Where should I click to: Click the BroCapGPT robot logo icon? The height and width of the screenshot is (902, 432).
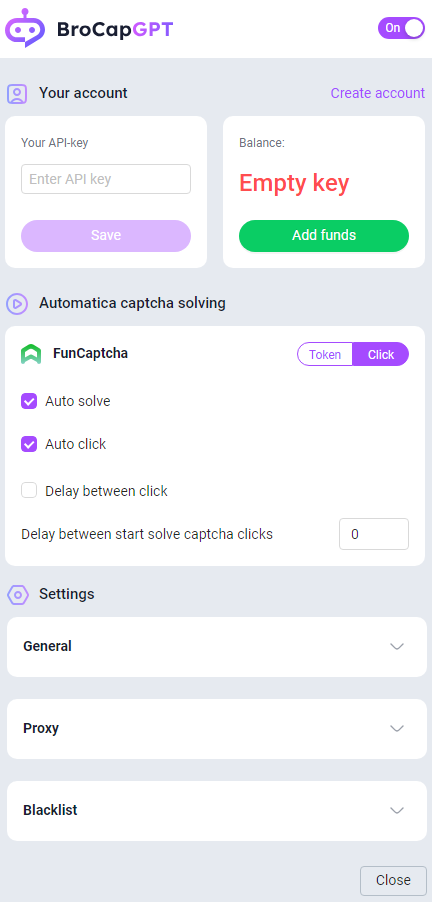[24, 28]
